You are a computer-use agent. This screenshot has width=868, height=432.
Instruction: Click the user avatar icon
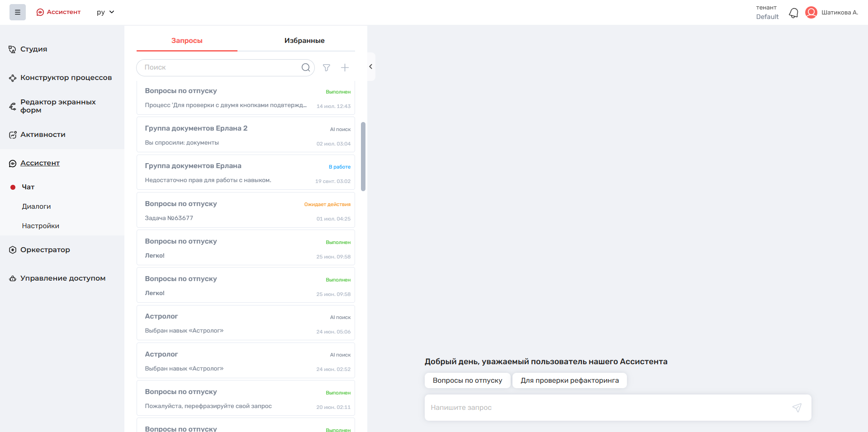click(811, 13)
